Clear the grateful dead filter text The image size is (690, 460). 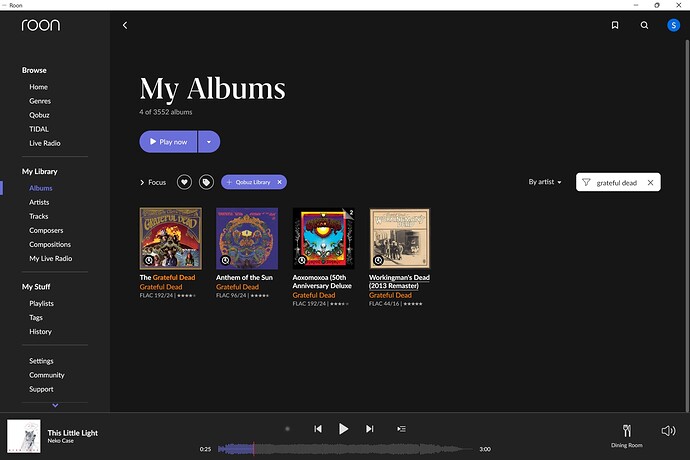tap(650, 182)
